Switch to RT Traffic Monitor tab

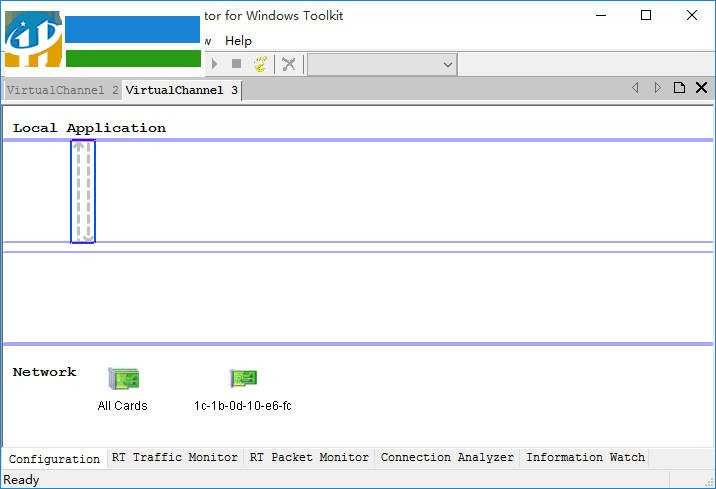point(175,457)
